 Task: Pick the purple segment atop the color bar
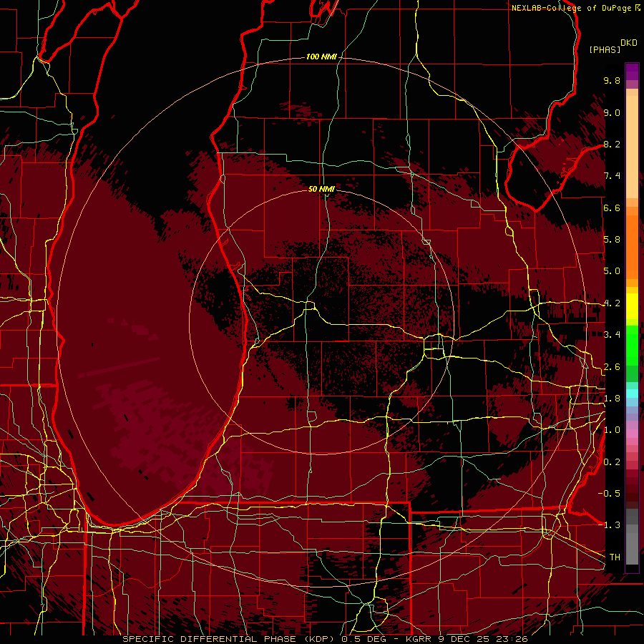[x=632, y=72]
